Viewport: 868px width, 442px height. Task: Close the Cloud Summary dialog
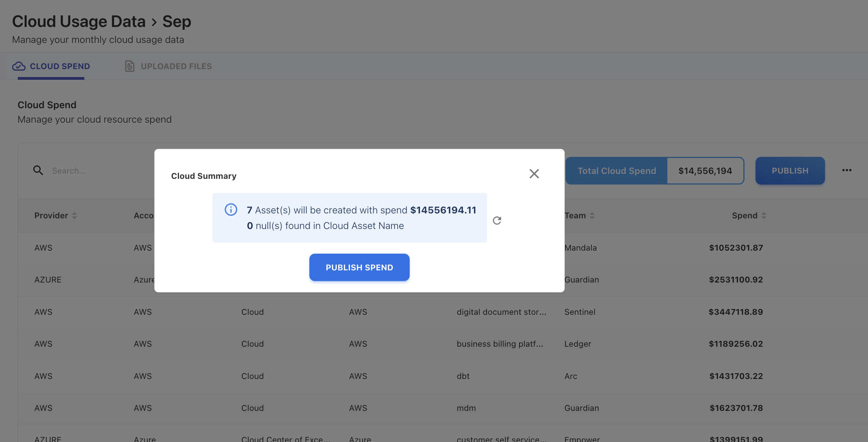tap(534, 174)
